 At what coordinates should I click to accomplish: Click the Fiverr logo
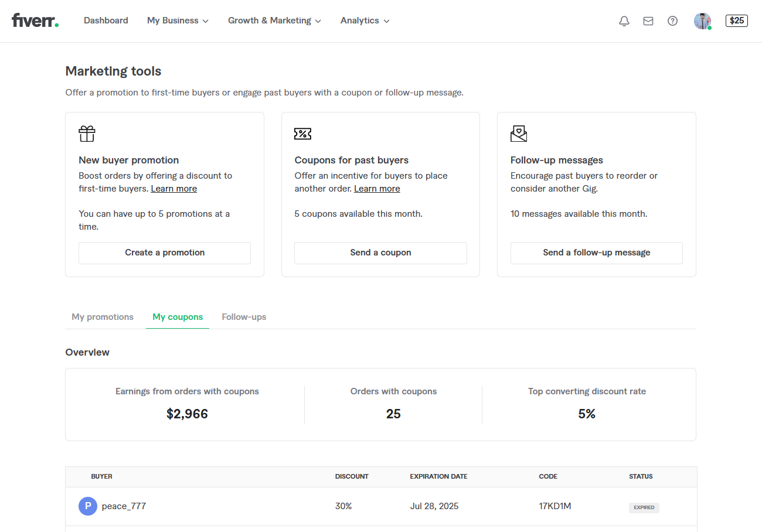(35, 21)
